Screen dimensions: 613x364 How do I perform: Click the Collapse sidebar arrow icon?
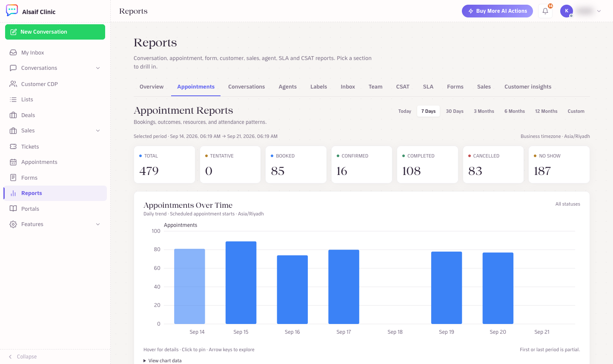pyautogui.click(x=10, y=357)
